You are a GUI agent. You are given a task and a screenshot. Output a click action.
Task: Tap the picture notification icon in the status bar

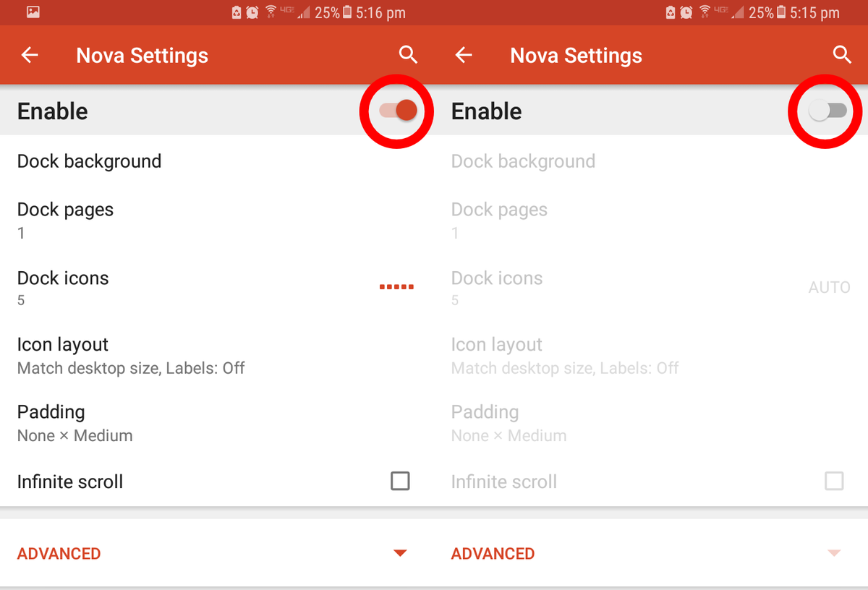32,12
